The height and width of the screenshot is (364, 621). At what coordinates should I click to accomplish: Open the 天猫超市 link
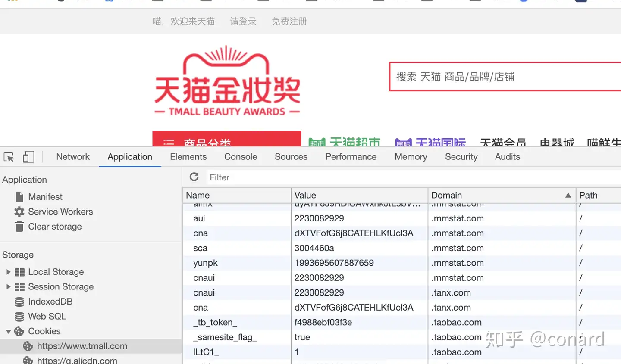tap(345, 142)
